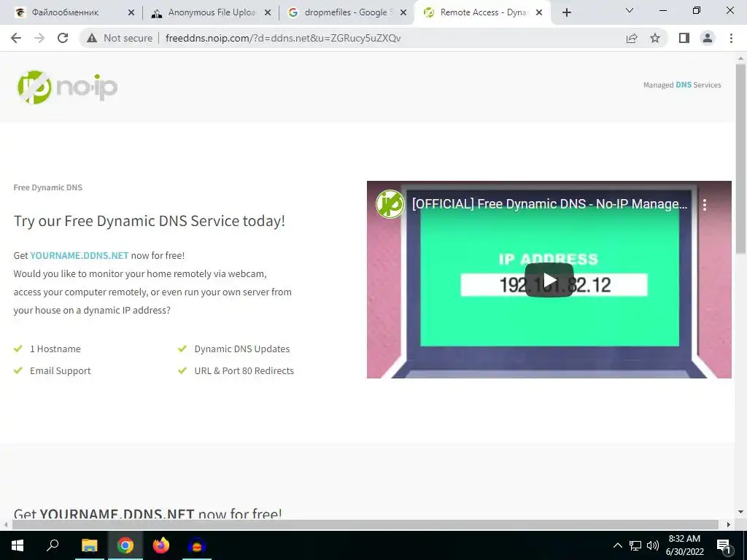Viewport: 747px width, 560px height.
Task: Click the scroll-down arrow of vertical scrollbar
Action: [740, 513]
